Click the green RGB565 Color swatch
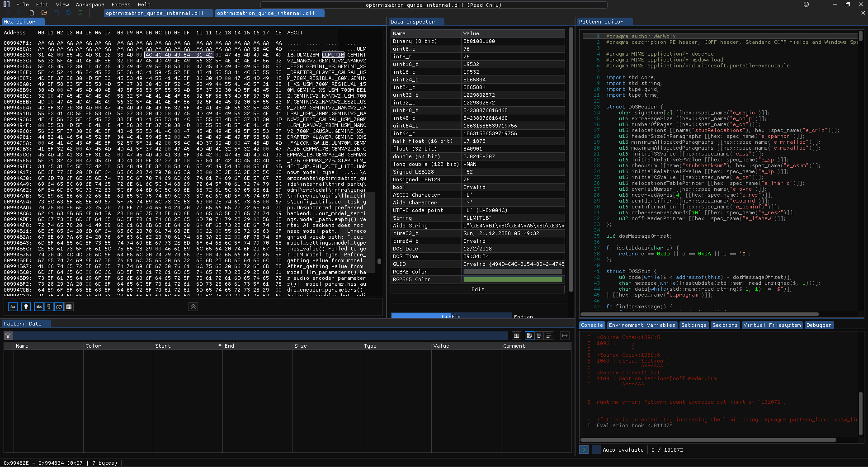 point(513,279)
